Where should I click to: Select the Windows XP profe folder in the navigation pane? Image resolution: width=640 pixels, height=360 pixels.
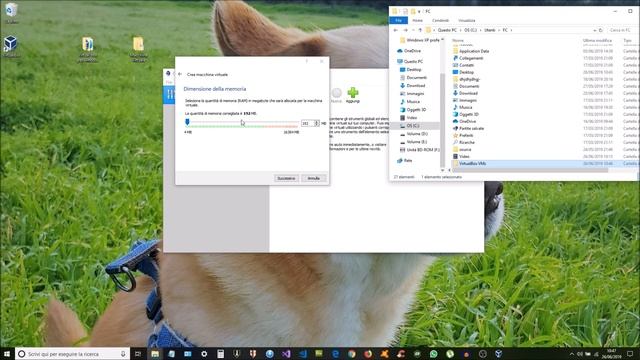[423, 40]
